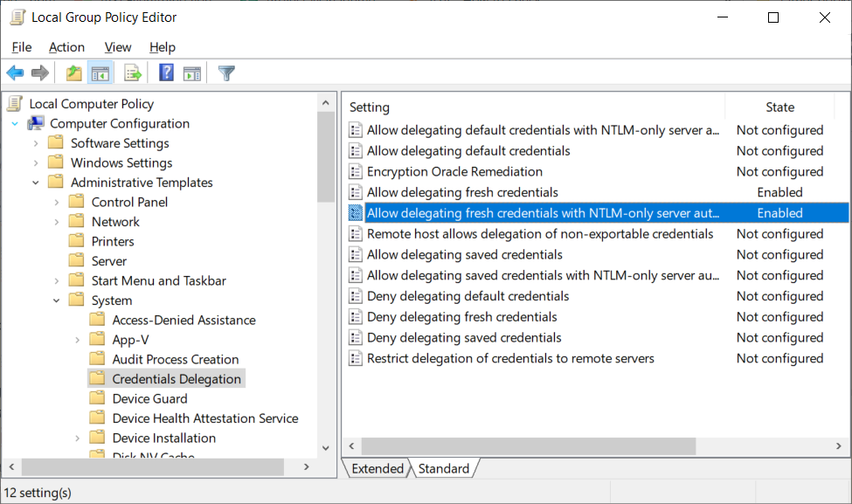Click the Up one level folder icon
Image resolution: width=852 pixels, height=504 pixels.
pyautogui.click(x=73, y=72)
